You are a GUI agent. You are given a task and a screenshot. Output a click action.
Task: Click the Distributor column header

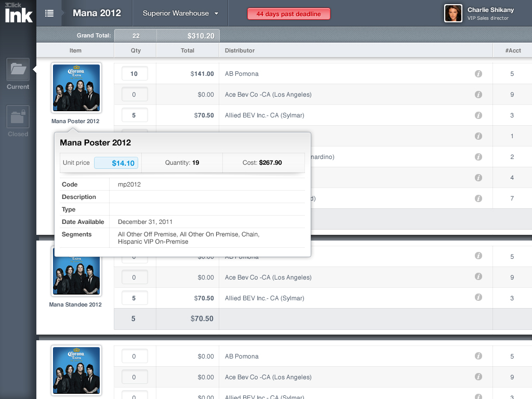pos(240,50)
